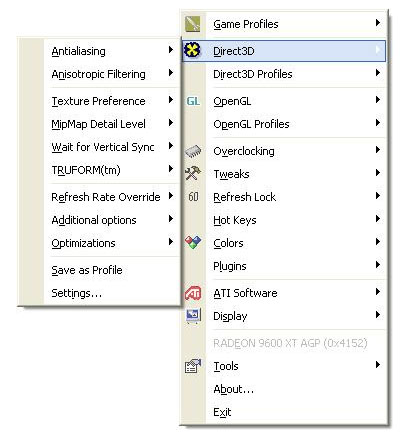The width and height of the screenshot is (405, 433).
Task: Click the OpenGL 'GL' icon
Action: (x=193, y=101)
